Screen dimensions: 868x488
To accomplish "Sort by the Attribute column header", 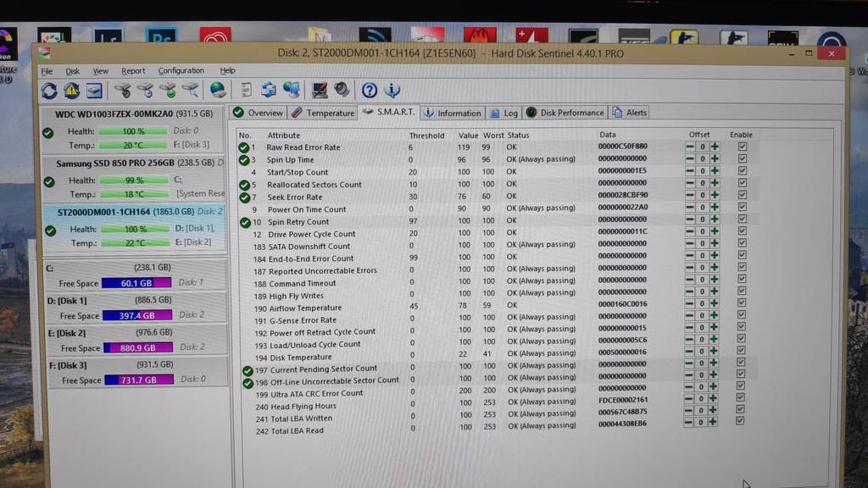I will 283,135.
